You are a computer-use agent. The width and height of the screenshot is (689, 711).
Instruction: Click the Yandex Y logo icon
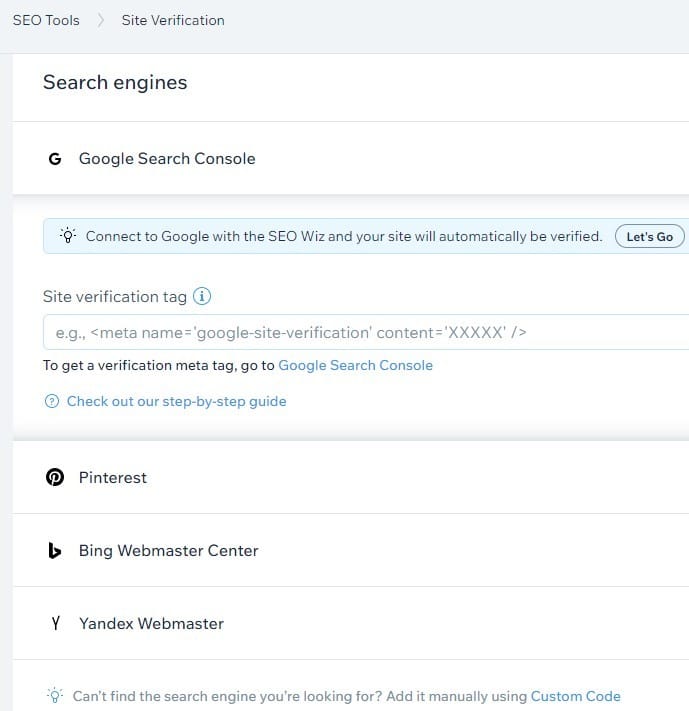coord(55,623)
